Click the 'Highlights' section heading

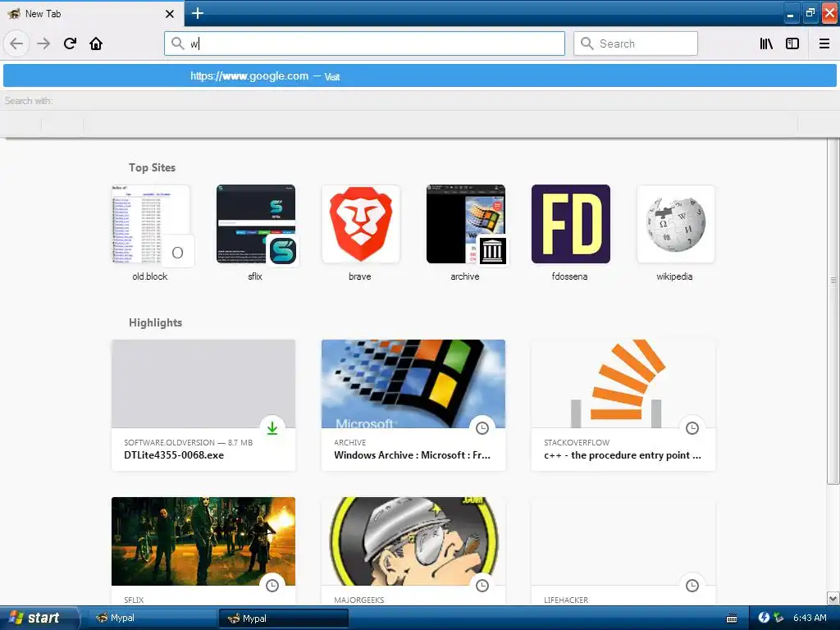point(155,322)
